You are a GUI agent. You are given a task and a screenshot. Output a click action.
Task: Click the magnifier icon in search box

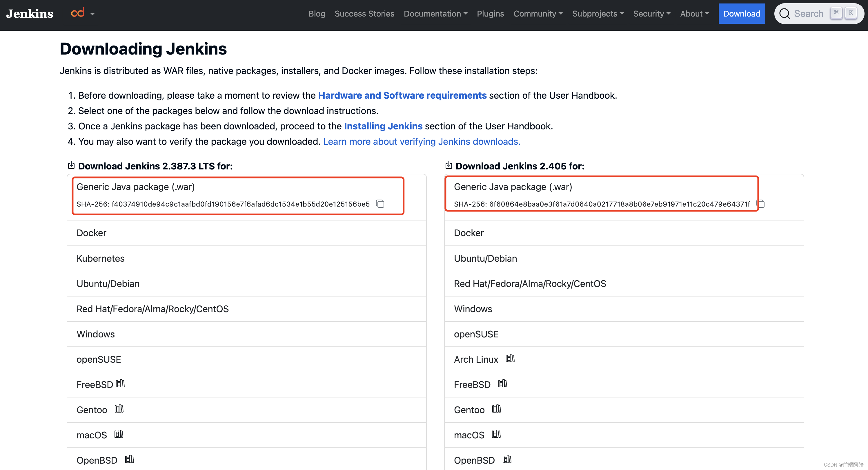pos(785,14)
